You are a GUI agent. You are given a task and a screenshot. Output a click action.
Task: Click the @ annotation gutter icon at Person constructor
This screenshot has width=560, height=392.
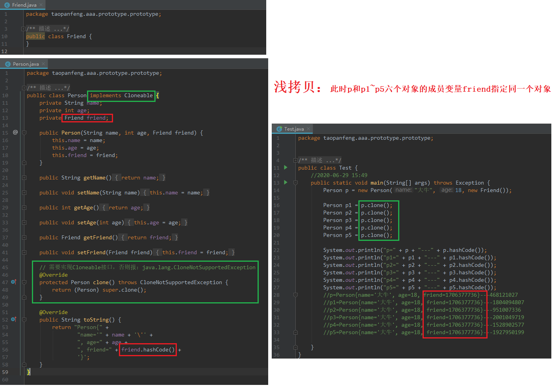[x=15, y=132]
